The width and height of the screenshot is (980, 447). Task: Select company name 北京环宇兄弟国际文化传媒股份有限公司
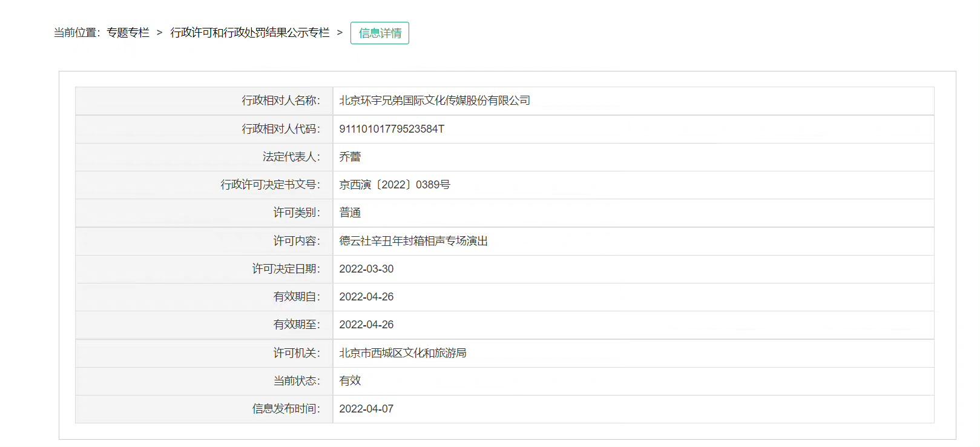(434, 101)
